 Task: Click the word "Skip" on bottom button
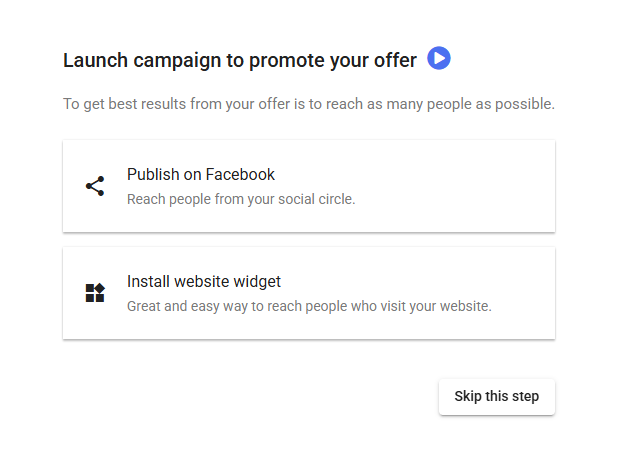tap(469, 397)
